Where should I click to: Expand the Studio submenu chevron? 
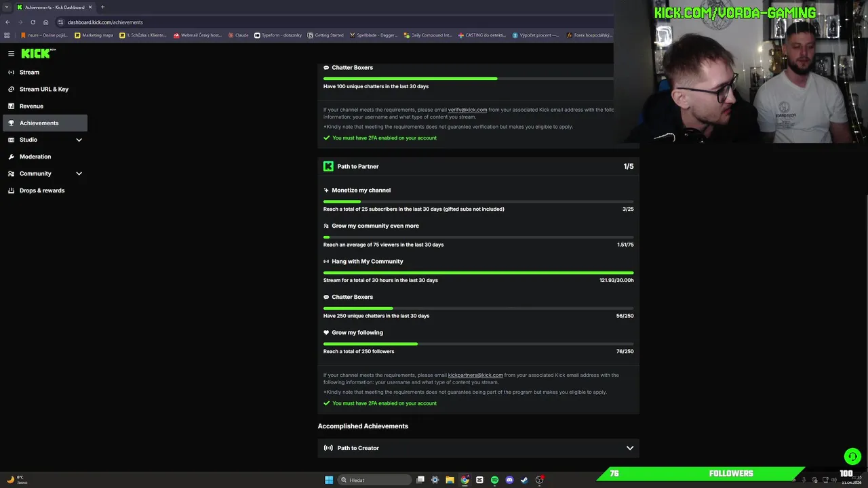(79, 140)
